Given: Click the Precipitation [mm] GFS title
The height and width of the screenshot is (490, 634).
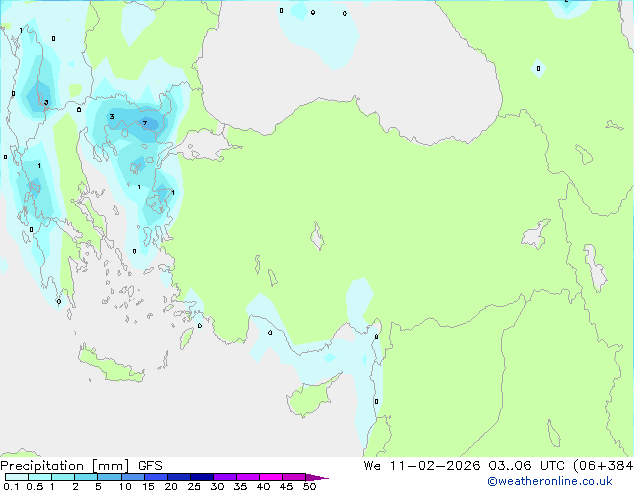Looking at the screenshot, I should click(81, 466).
